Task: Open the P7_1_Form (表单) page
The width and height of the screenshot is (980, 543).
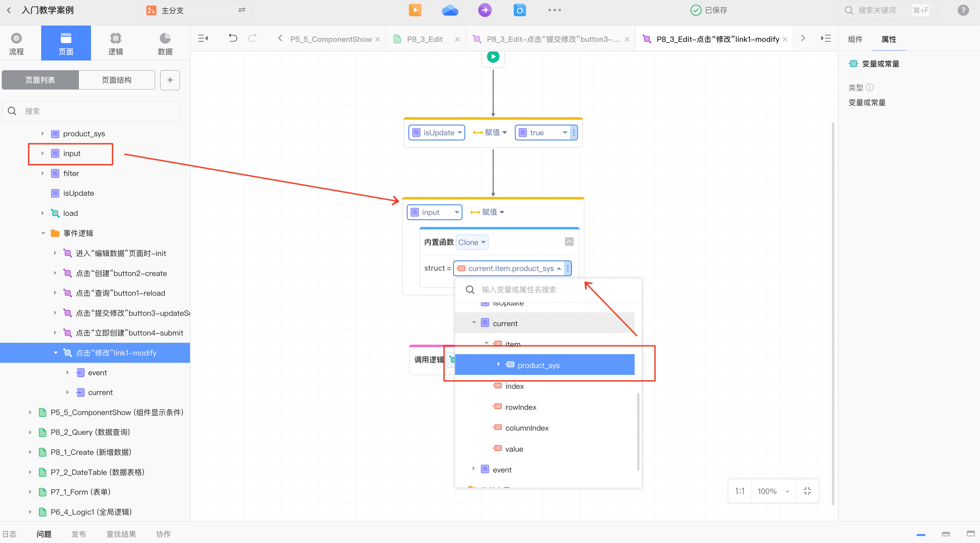Action: point(81,492)
